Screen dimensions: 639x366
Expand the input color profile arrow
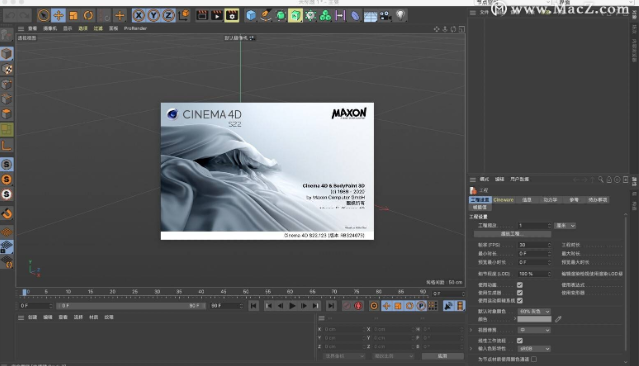tap(472, 349)
